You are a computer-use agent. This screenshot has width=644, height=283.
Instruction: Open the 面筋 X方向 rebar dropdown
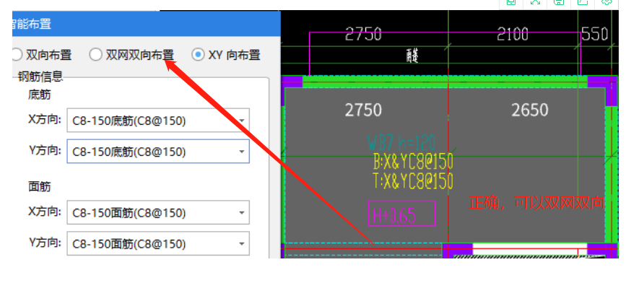[x=158, y=213]
